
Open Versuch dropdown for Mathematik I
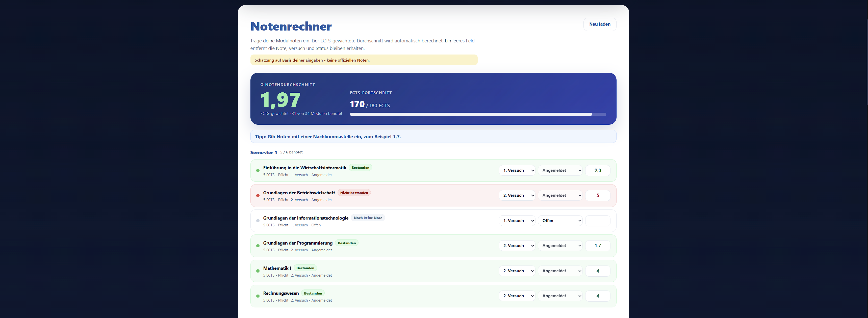pyautogui.click(x=517, y=271)
